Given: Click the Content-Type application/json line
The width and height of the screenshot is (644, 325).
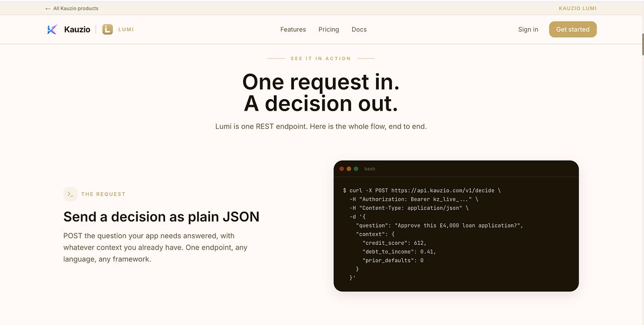Looking at the screenshot, I should coord(409,208).
